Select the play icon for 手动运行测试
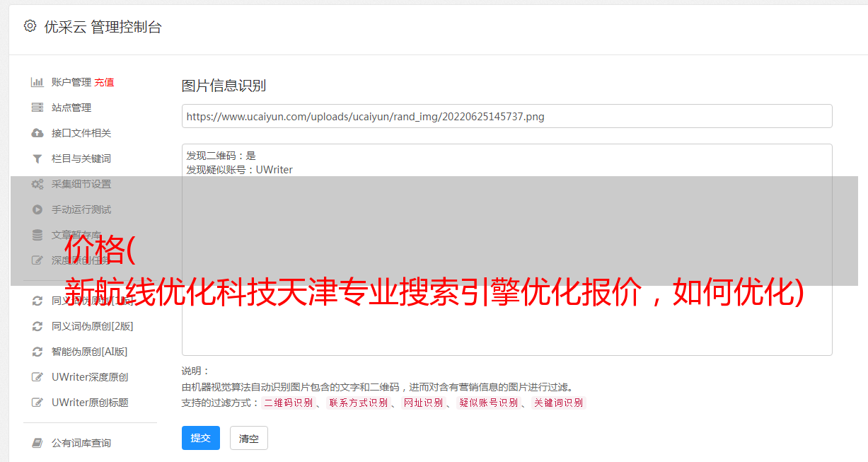Screen dimensions: 868x462 pyautogui.click(x=37, y=209)
